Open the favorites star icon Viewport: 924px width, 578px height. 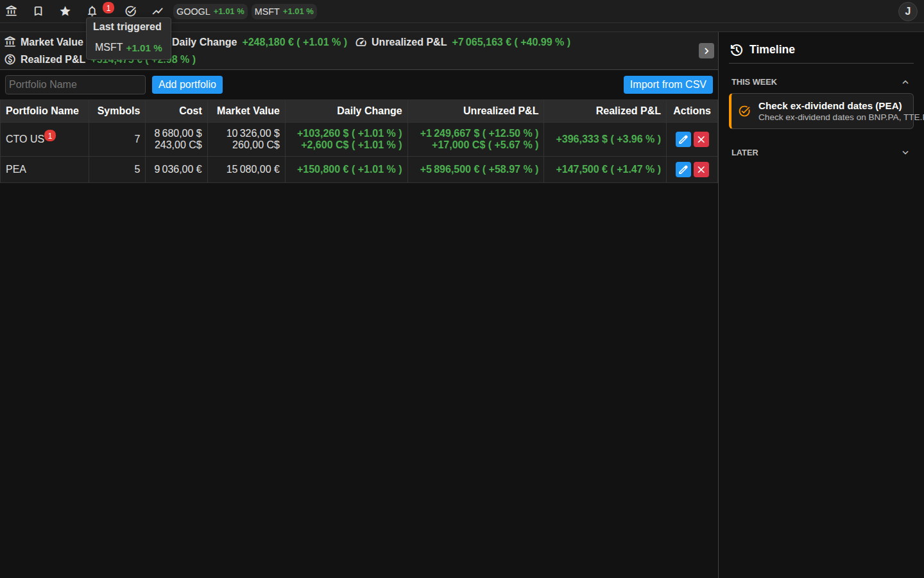65,11
